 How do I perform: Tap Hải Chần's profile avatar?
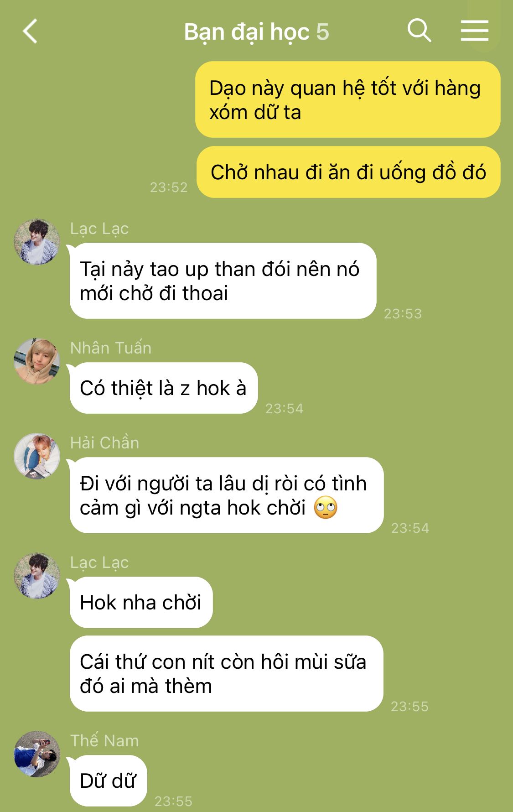coord(37,456)
